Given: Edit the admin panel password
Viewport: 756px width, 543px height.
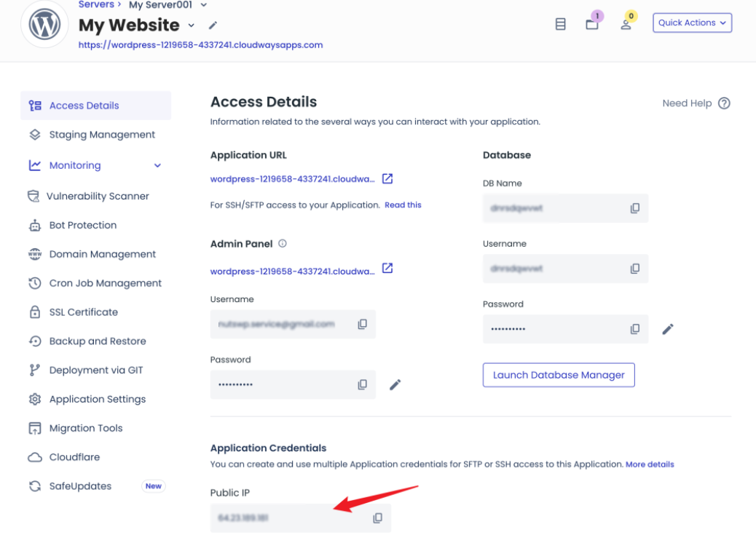Looking at the screenshot, I should pyautogui.click(x=395, y=384).
